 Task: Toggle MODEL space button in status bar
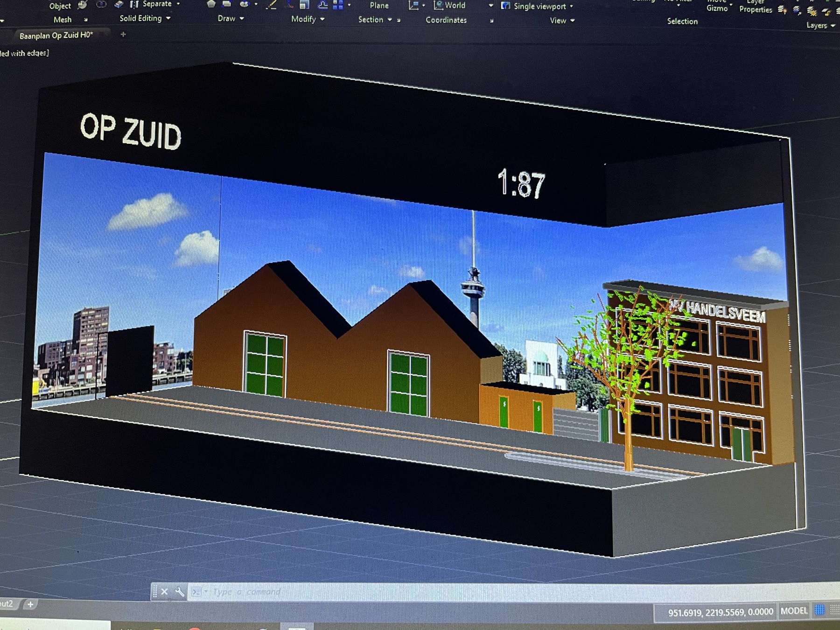(794, 610)
